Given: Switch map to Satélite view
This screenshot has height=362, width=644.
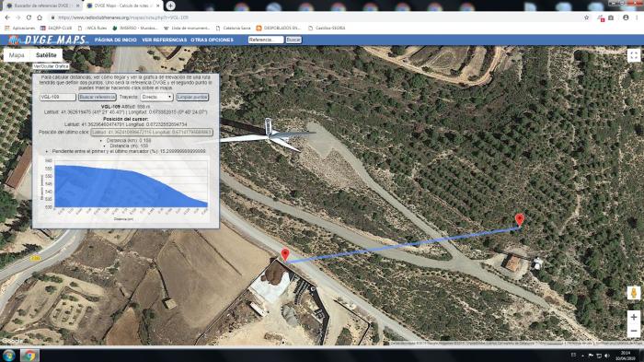Looking at the screenshot, I should 46,55.
